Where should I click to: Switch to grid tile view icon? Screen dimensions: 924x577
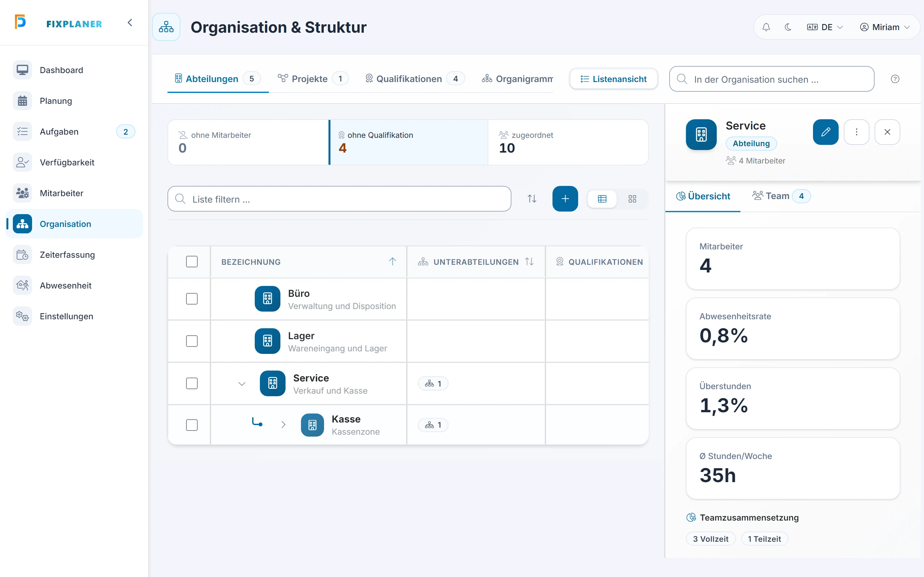632,199
